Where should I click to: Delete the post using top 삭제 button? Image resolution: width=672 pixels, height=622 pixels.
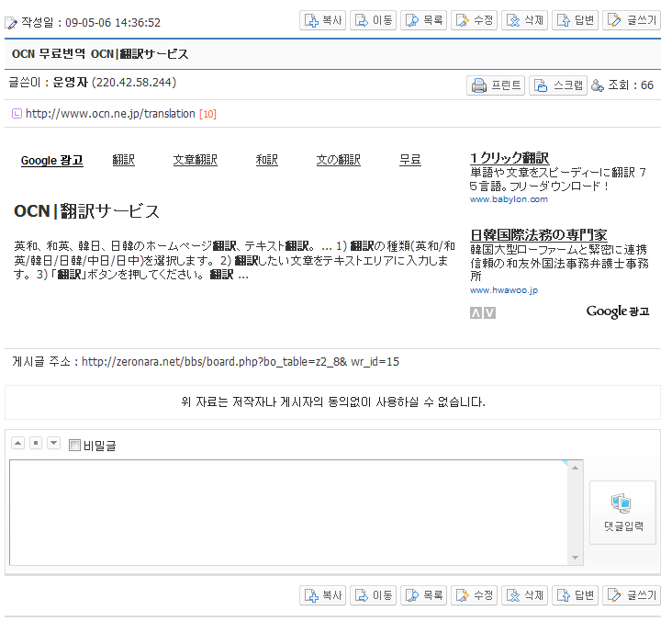[x=525, y=20]
